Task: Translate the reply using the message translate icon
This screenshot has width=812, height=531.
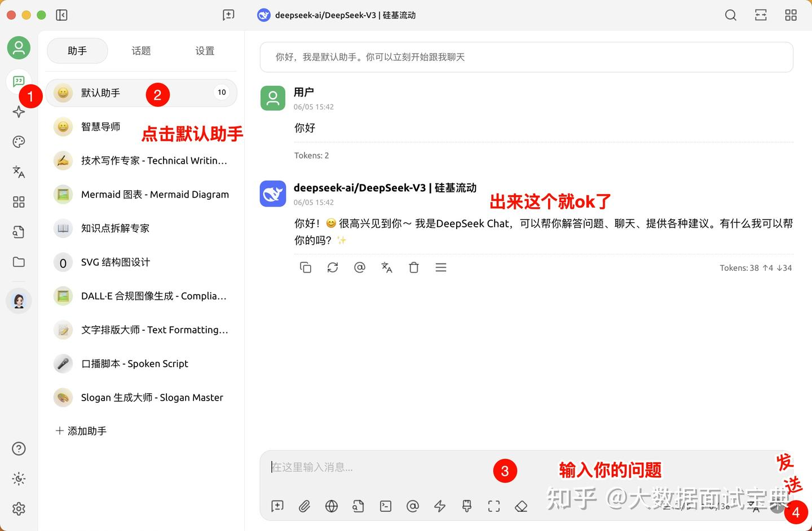Action: [387, 267]
